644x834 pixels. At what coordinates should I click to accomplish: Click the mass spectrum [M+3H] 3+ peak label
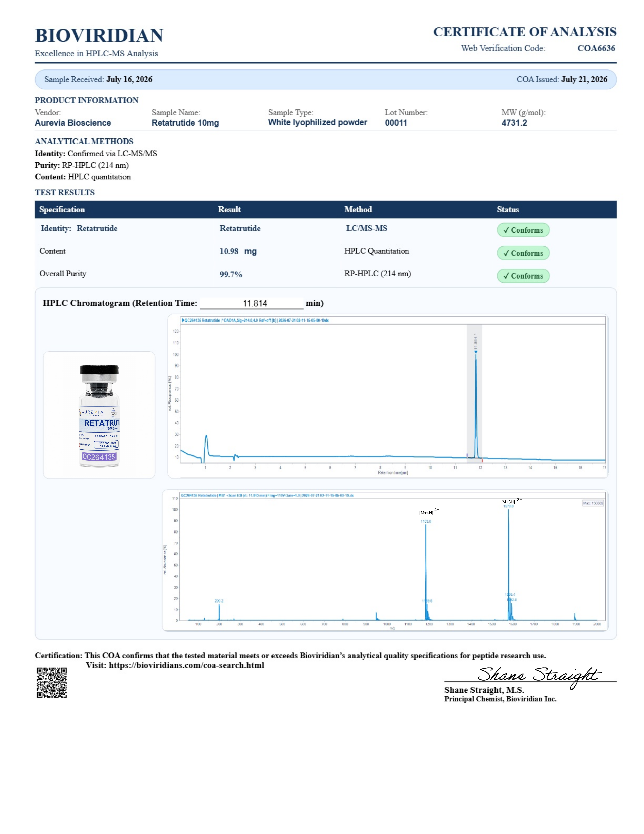[x=511, y=501]
